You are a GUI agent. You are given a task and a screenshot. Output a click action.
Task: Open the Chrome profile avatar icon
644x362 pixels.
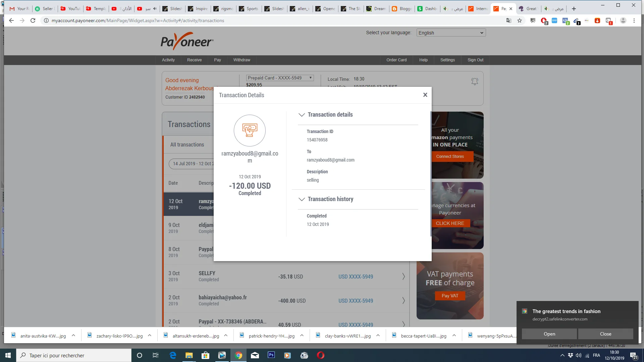tap(623, 20)
